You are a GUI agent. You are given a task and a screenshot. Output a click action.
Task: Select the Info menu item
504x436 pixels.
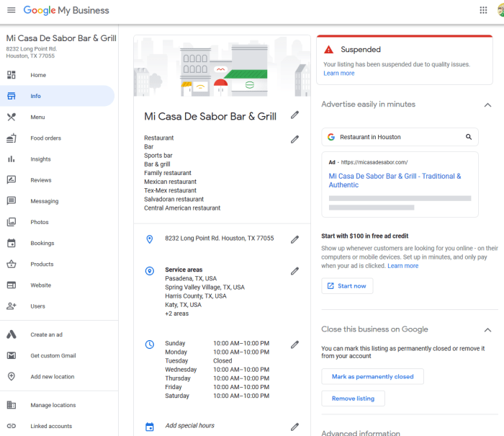[36, 96]
